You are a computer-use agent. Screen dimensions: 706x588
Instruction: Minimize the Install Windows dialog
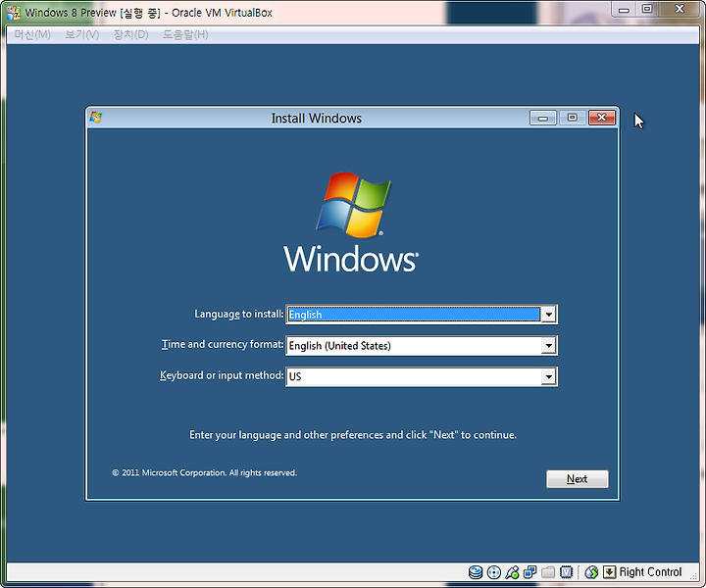[x=543, y=118]
